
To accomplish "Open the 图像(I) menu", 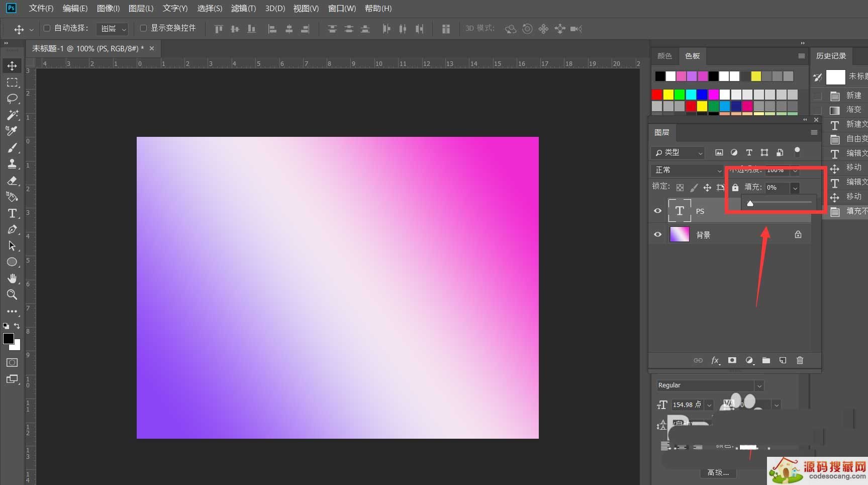I will coord(108,9).
